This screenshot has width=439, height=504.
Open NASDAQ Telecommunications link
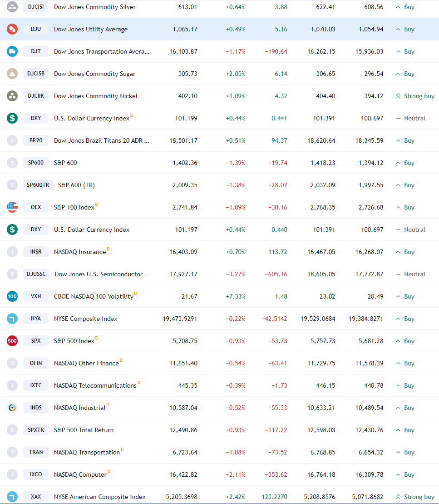click(x=95, y=385)
